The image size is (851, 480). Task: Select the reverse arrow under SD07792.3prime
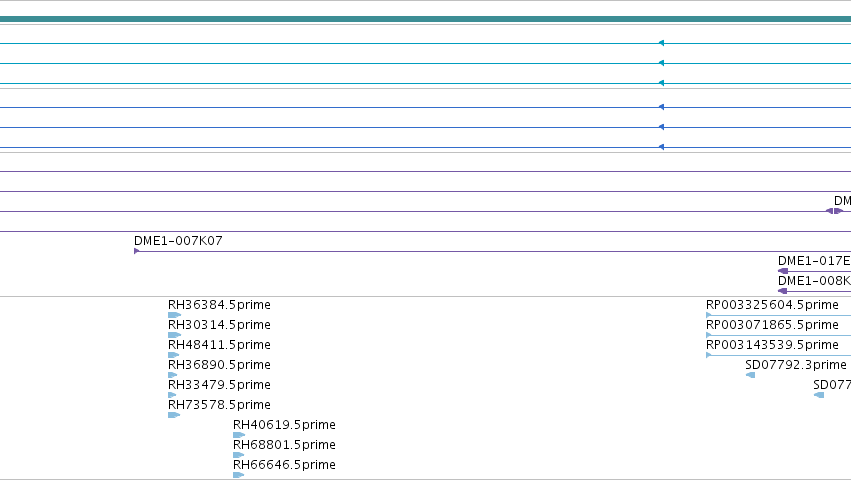pos(751,375)
